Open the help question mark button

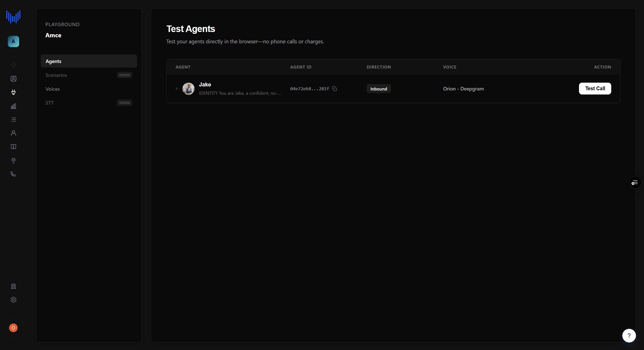click(x=629, y=336)
